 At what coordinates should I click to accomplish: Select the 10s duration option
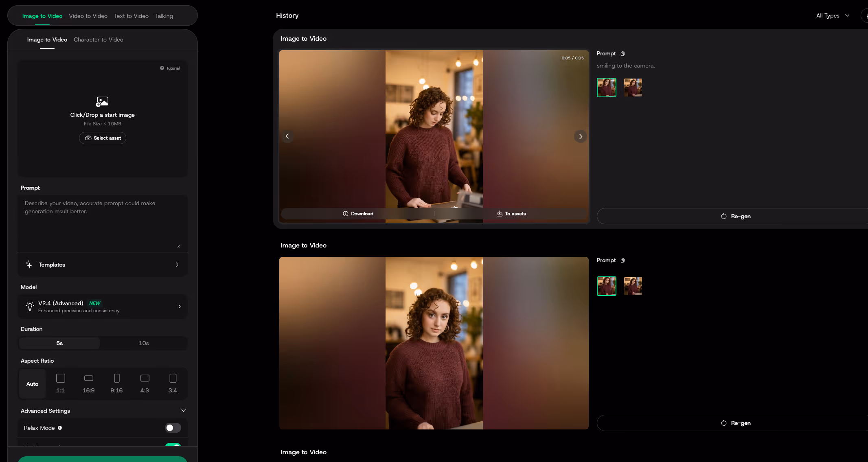pos(143,343)
